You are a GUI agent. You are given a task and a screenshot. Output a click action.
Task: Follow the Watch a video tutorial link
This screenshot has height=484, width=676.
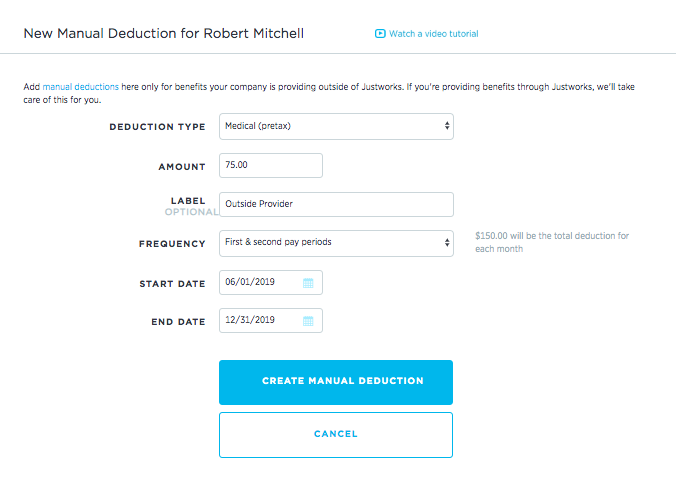pos(434,34)
